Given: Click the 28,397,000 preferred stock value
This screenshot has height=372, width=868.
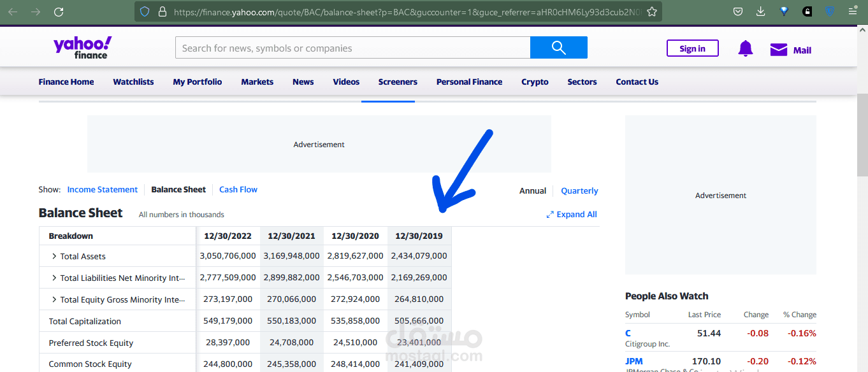Looking at the screenshot, I should tap(228, 342).
